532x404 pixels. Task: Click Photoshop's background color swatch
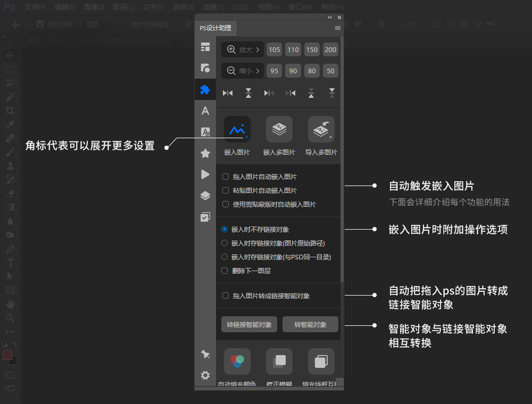coord(14,362)
